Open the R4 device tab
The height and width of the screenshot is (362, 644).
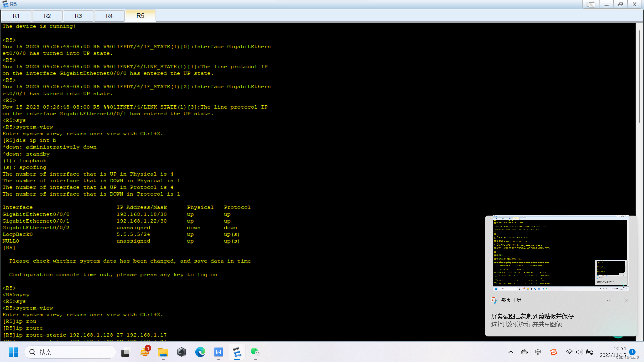(x=109, y=16)
